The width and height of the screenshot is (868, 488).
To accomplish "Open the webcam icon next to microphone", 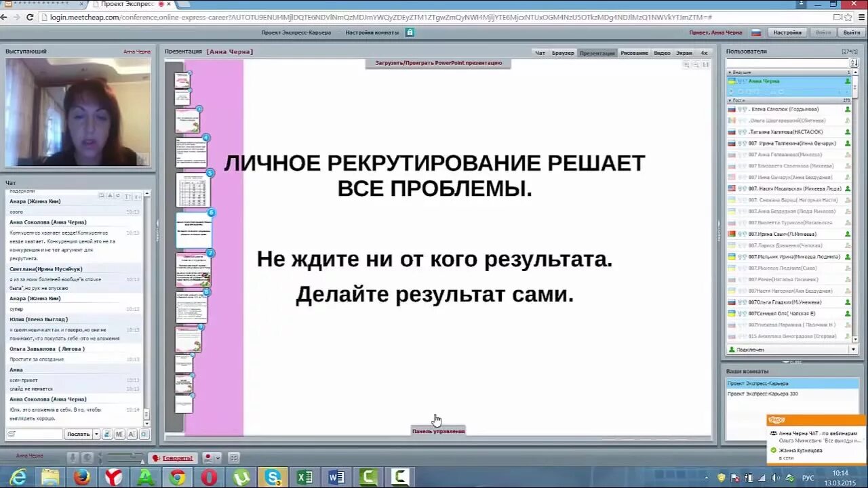I will click(x=88, y=457).
